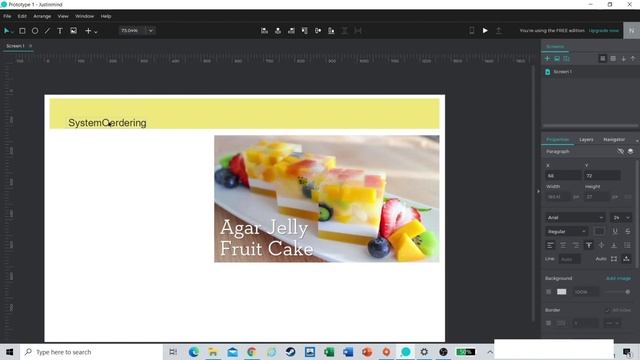Open the File menu
This screenshot has height=360, width=640.
[x=7, y=16]
